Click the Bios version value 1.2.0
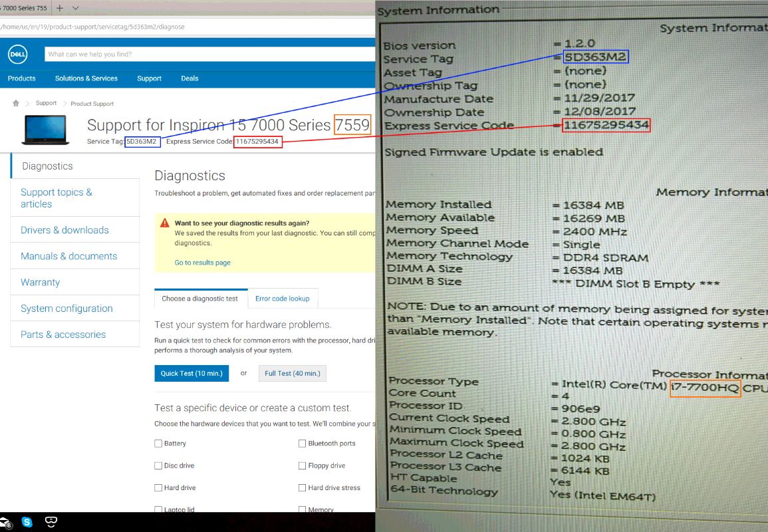Viewport: 768px width, 532px height. (x=580, y=44)
